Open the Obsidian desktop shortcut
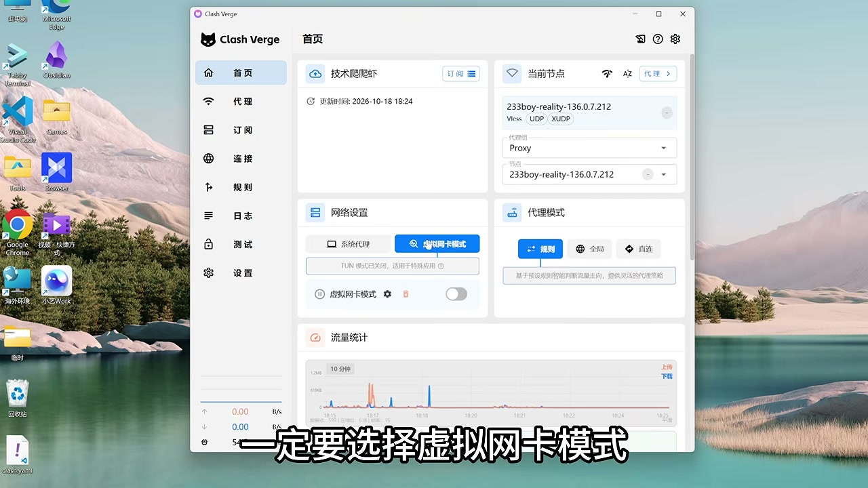Image resolution: width=868 pixels, height=488 pixels. (57, 60)
